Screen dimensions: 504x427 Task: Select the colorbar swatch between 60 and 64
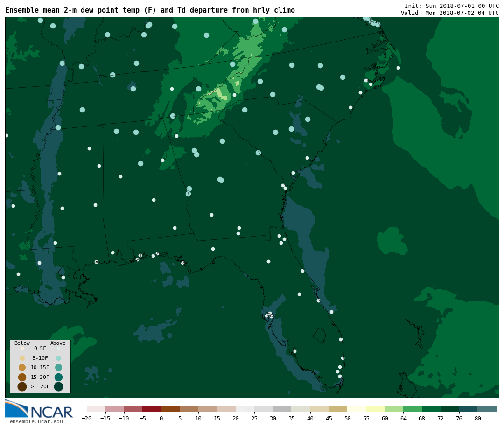[x=394, y=409]
